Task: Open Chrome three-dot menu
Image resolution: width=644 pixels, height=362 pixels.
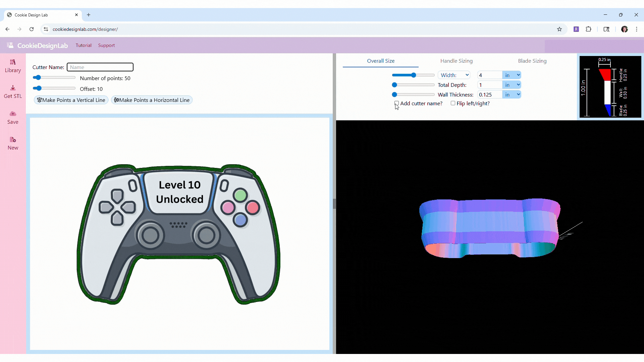Action: pos(637,29)
